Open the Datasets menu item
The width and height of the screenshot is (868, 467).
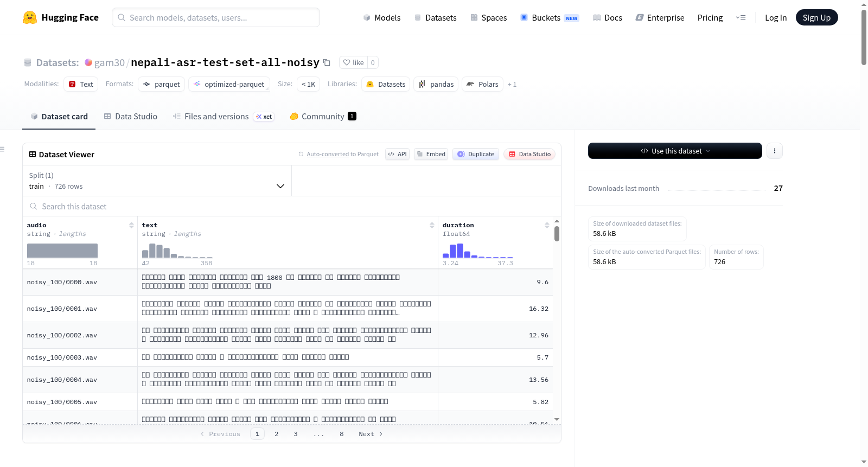coord(435,17)
